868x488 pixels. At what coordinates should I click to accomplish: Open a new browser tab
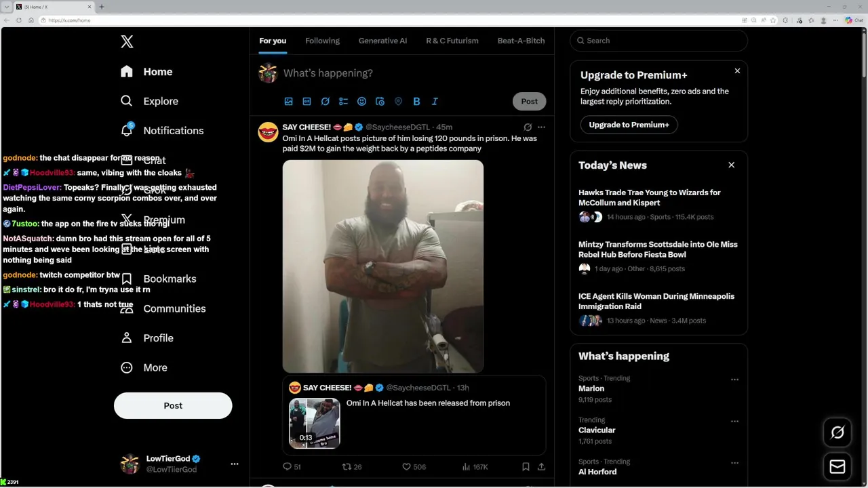coord(102,7)
